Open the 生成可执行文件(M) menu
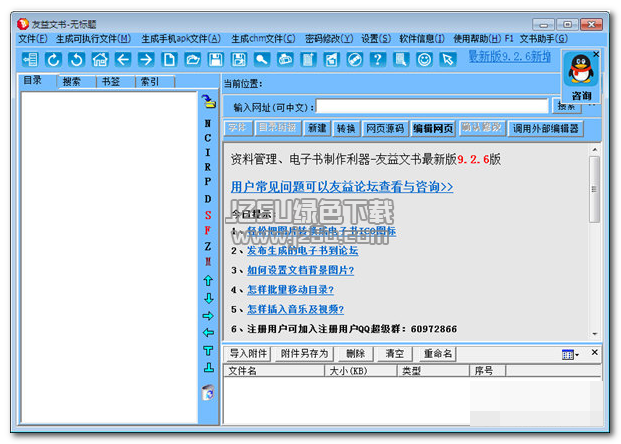This screenshot has height=444, width=621. (x=93, y=39)
